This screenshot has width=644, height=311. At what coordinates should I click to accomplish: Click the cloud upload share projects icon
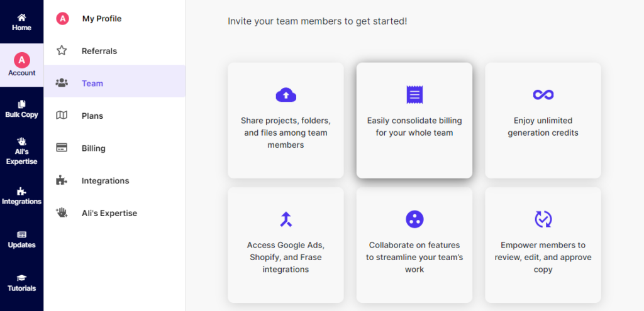coord(286,95)
